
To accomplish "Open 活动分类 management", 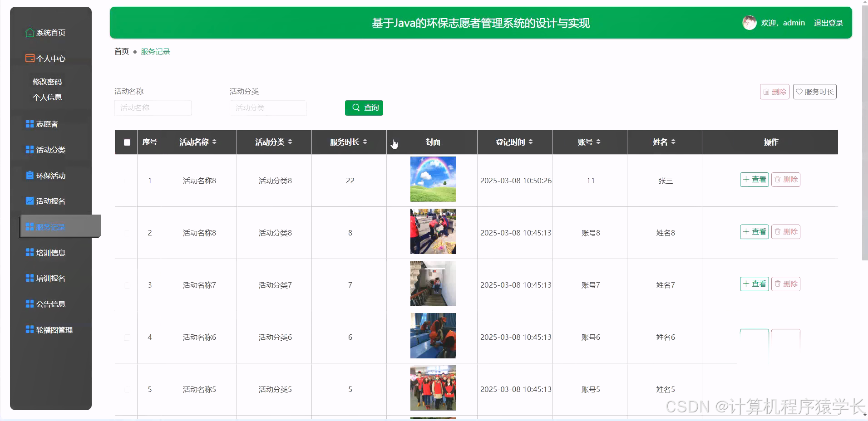I will coord(50,149).
